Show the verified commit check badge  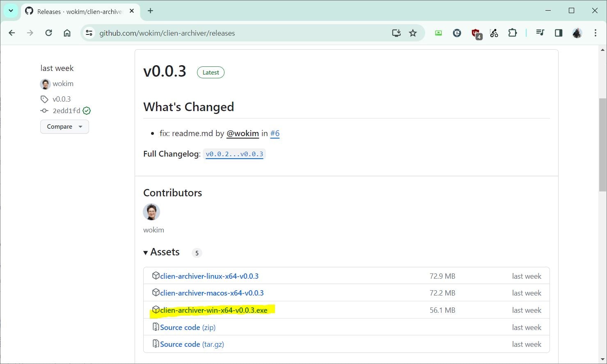click(x=87, y=111)
